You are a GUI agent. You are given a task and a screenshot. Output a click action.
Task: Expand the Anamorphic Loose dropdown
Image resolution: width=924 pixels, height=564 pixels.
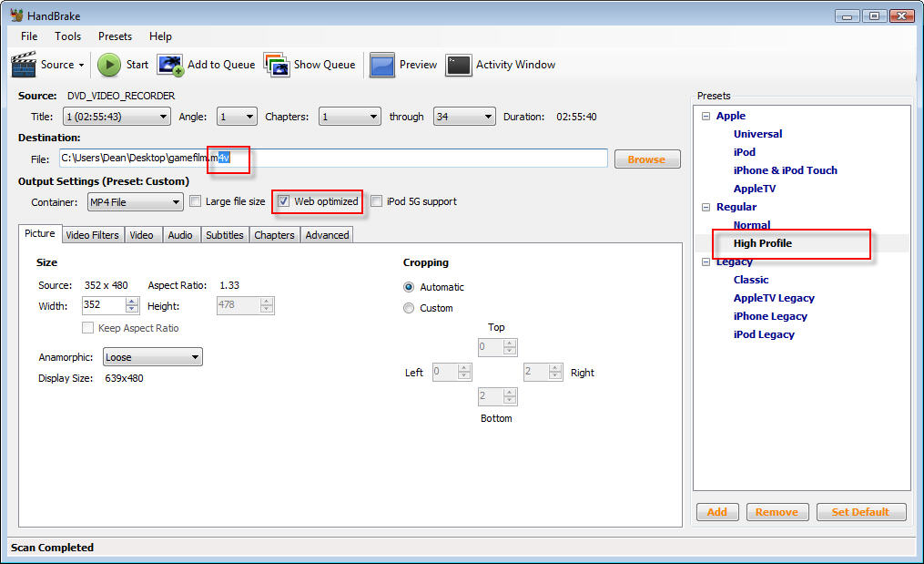(x=152, y=357)
